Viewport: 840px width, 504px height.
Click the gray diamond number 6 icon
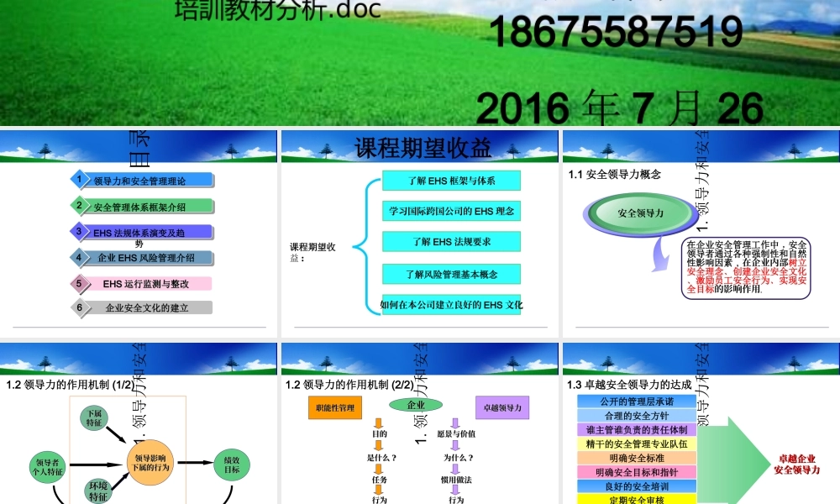pos(79,307)
